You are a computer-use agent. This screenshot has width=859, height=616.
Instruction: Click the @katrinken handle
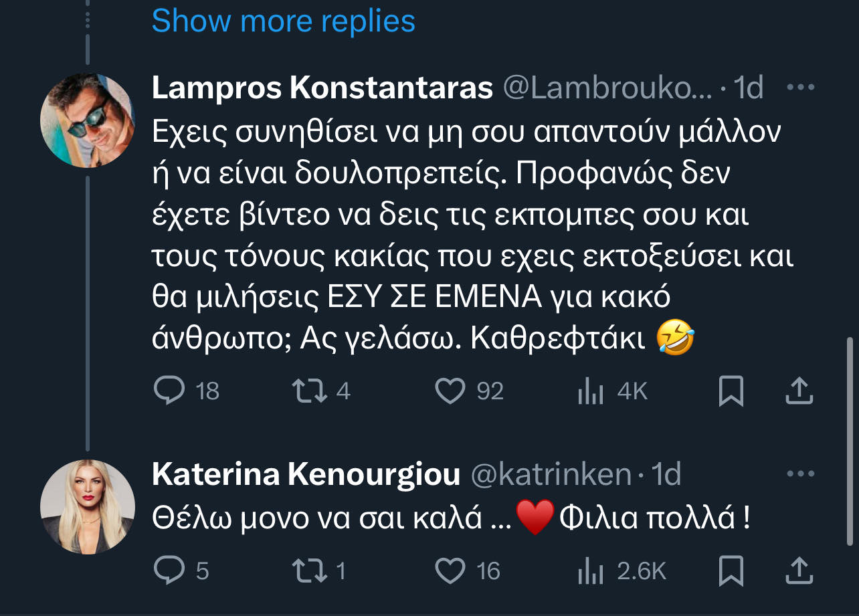point(551,474)
